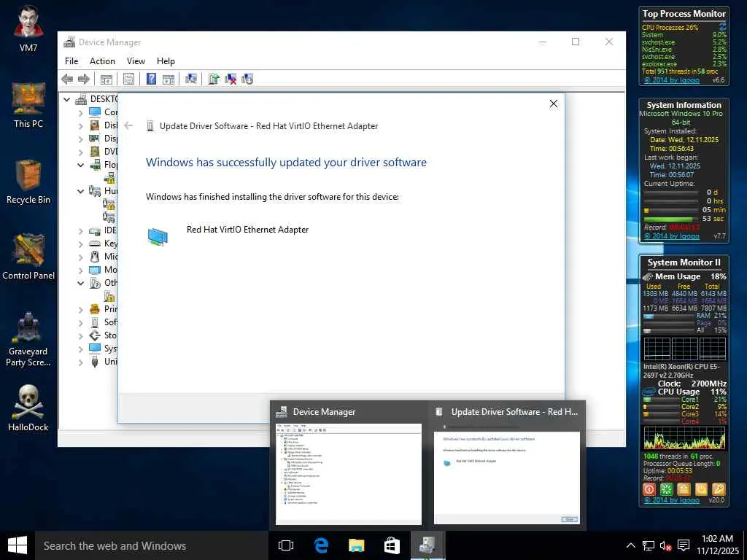Open the View menu in Device Manager
The height and width of the screenshot is (560, 747).
pyautogui.click(x=136, y=61)
